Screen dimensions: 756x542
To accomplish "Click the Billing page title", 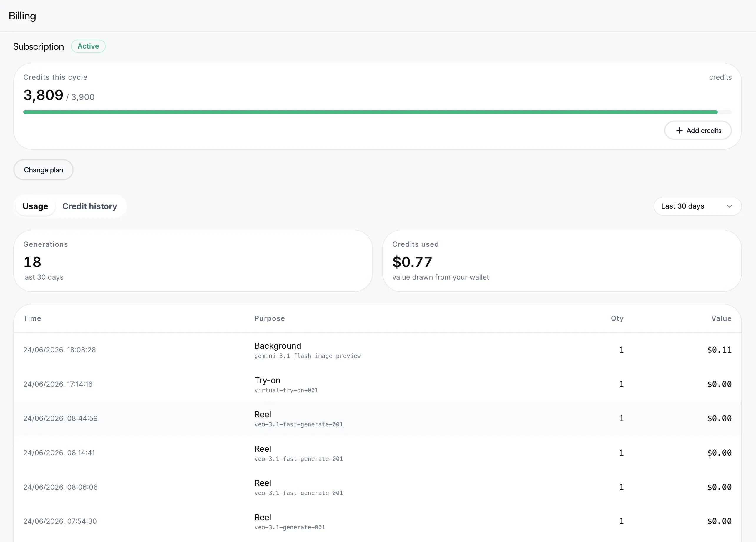I will click(22, 16).
